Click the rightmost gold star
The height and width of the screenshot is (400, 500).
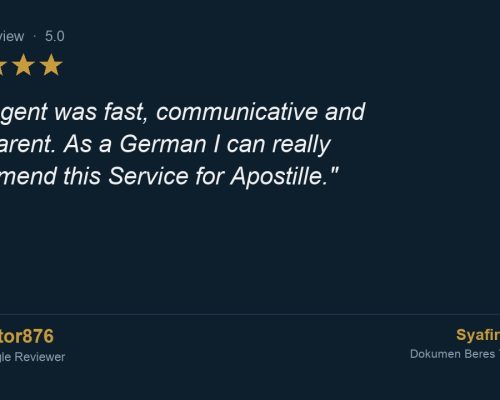click(51, 65)
